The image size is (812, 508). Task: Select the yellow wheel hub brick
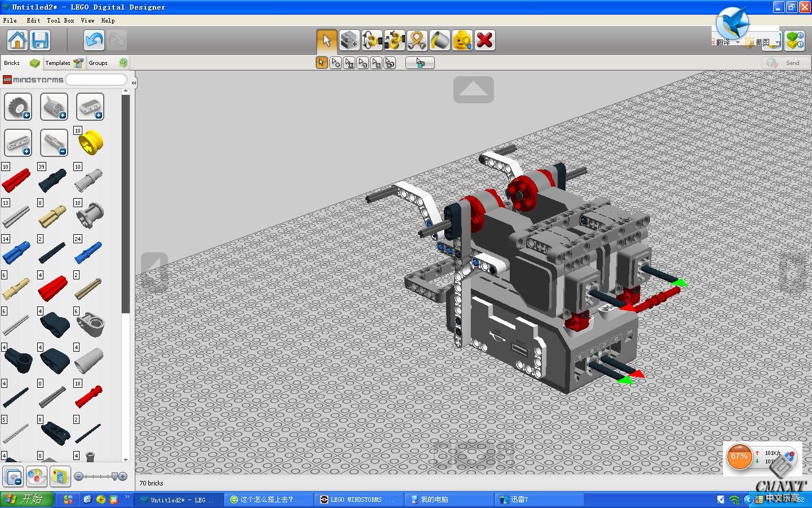(x=90, y=143)
